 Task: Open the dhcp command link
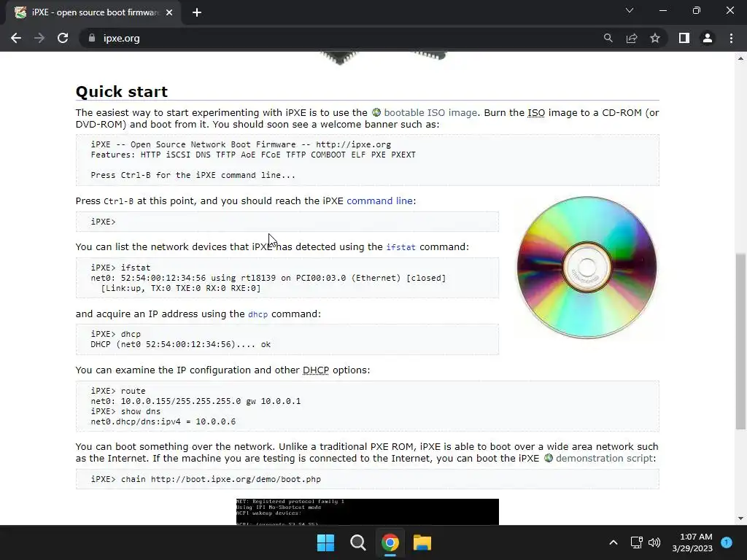[x=258, y=314]
